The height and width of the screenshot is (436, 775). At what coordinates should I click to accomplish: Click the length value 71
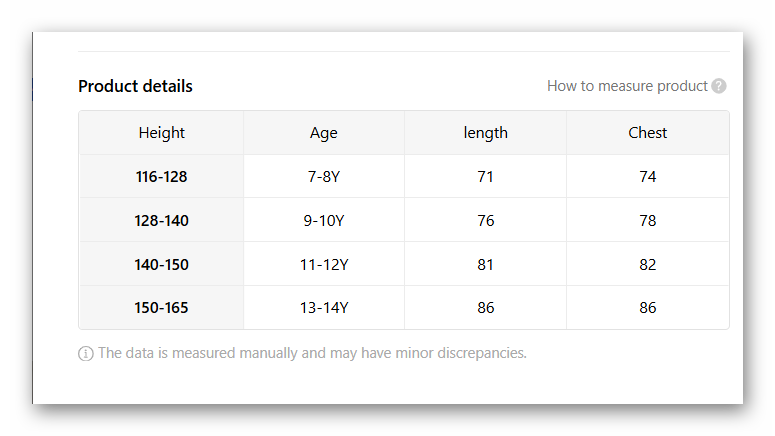[486, 177]
